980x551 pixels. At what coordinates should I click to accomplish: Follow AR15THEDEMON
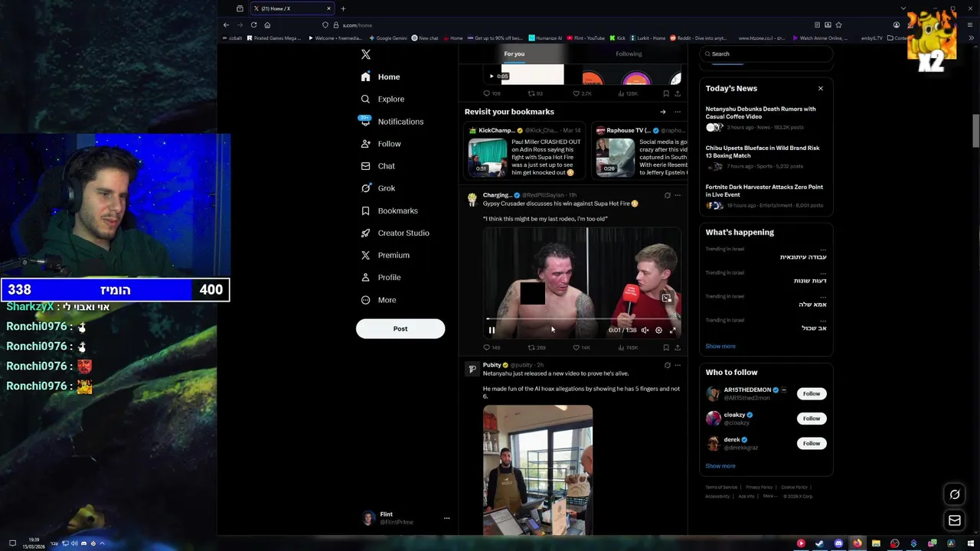812,393
